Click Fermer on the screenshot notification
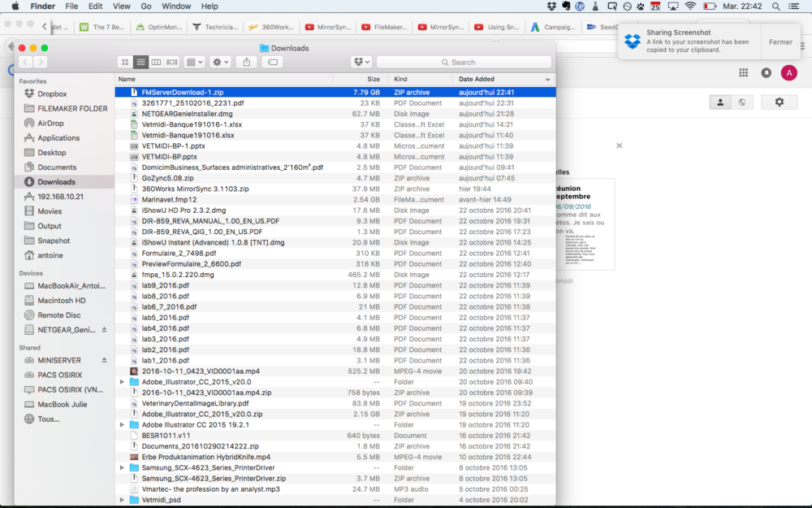 pyautogui.click(x=780, y=42)
